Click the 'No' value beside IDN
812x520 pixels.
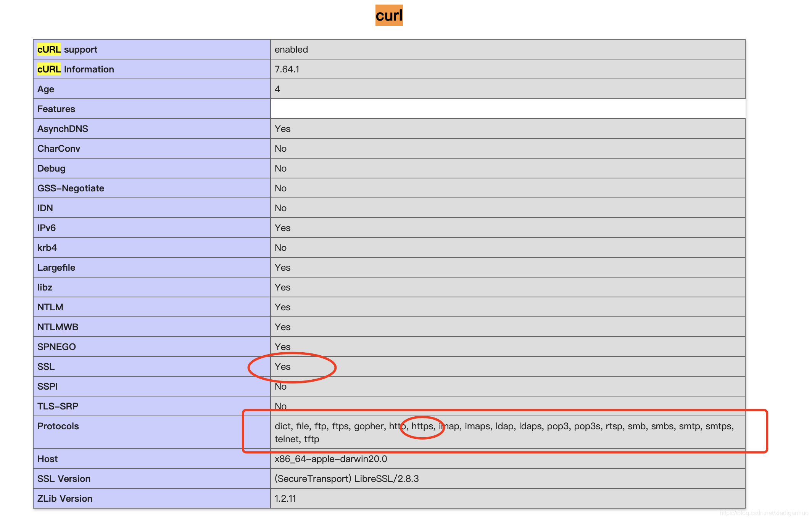(280, 208)
